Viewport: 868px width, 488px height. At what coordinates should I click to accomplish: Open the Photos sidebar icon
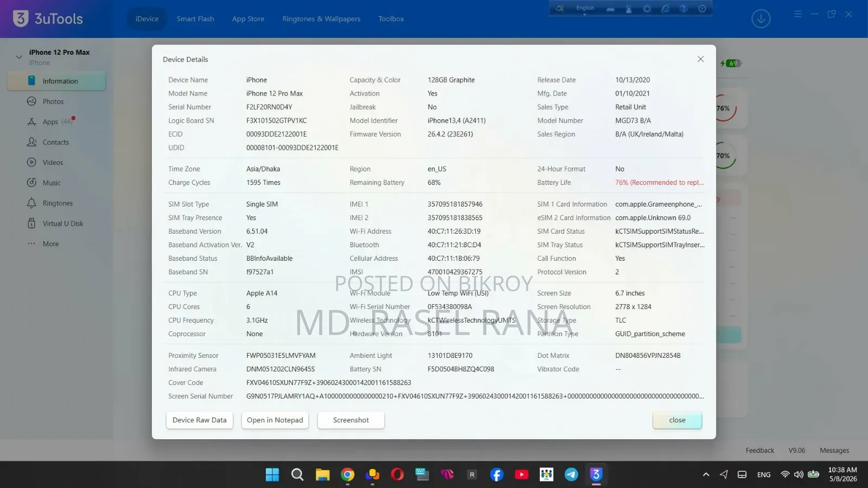[x=32, y=101]
